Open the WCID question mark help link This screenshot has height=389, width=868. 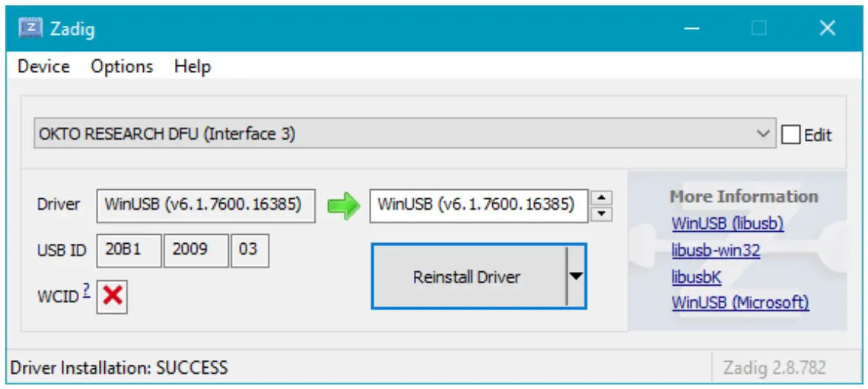pyautogui.click(x=87, y=291)
